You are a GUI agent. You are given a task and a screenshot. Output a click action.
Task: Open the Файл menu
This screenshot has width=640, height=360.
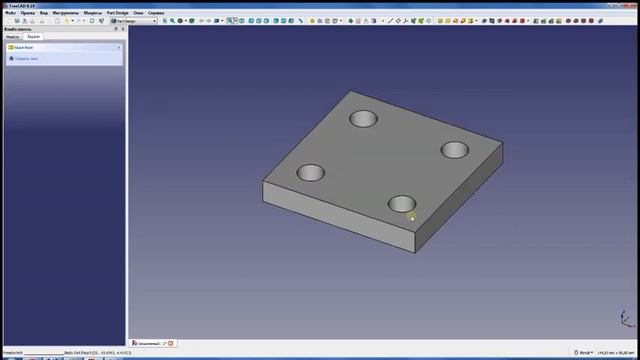[10, 13]
